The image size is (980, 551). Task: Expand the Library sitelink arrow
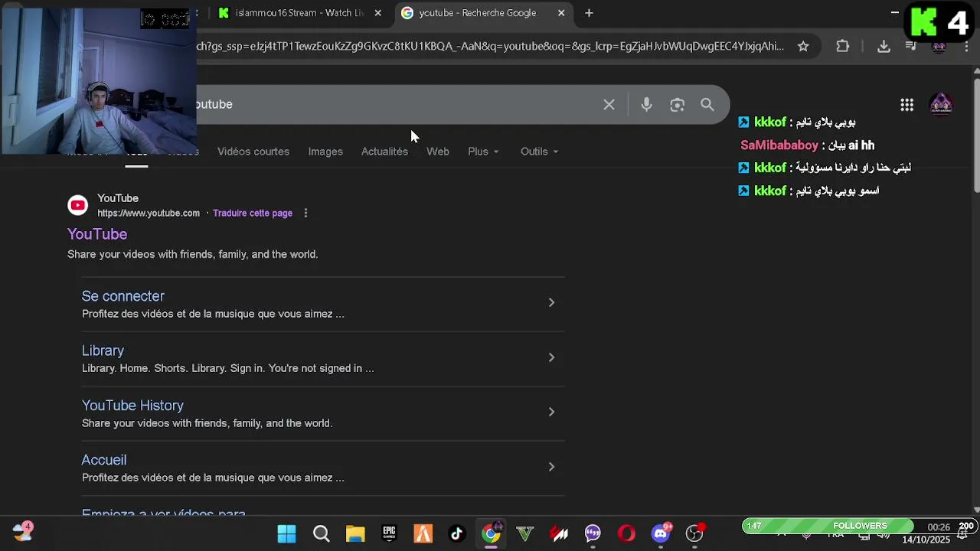point(551,357)
